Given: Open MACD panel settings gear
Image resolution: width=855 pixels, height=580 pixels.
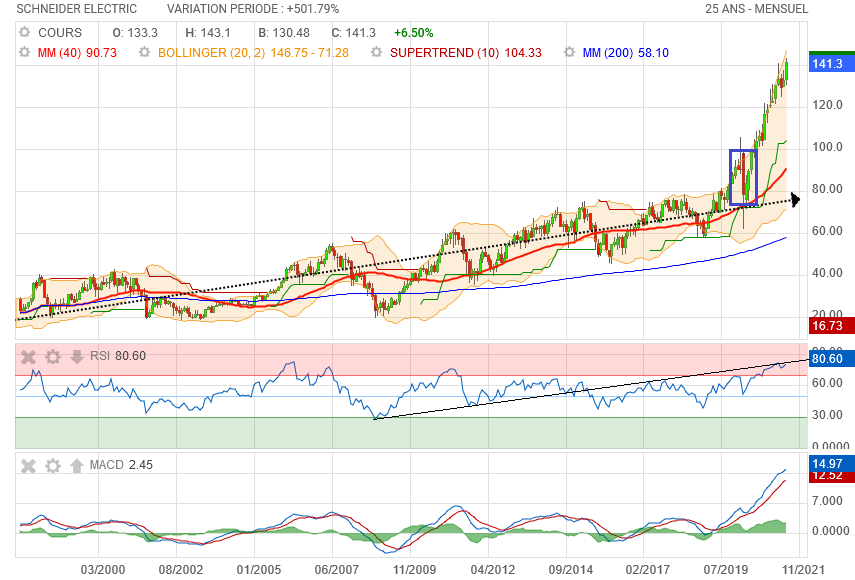Looking at the screenshot, I should (52, 465).
